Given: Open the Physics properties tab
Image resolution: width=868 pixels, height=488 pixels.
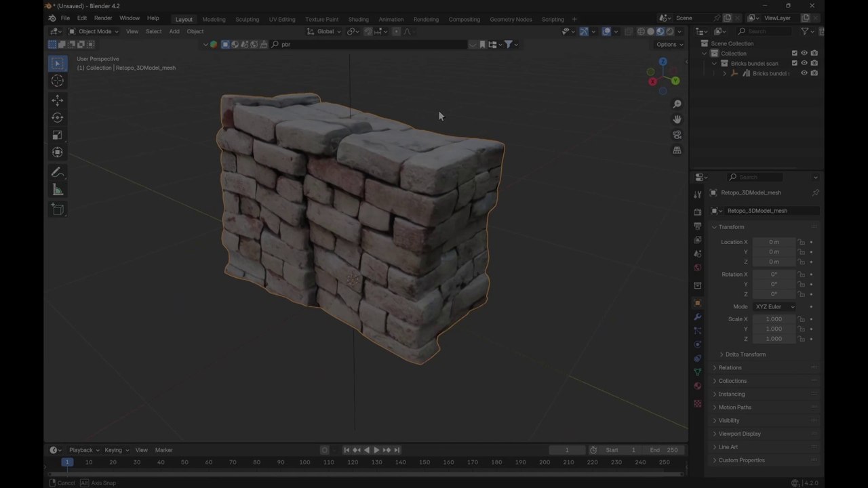Looking at the screenshot, I should (x=697, y=344).
